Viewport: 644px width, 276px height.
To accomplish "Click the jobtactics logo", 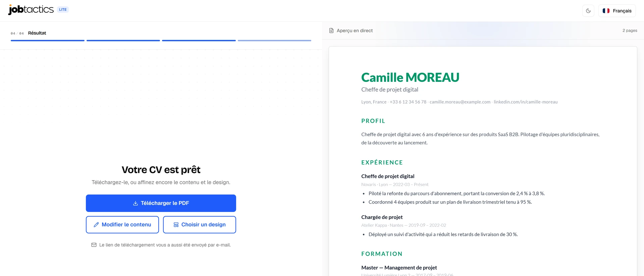I will 31,9.
